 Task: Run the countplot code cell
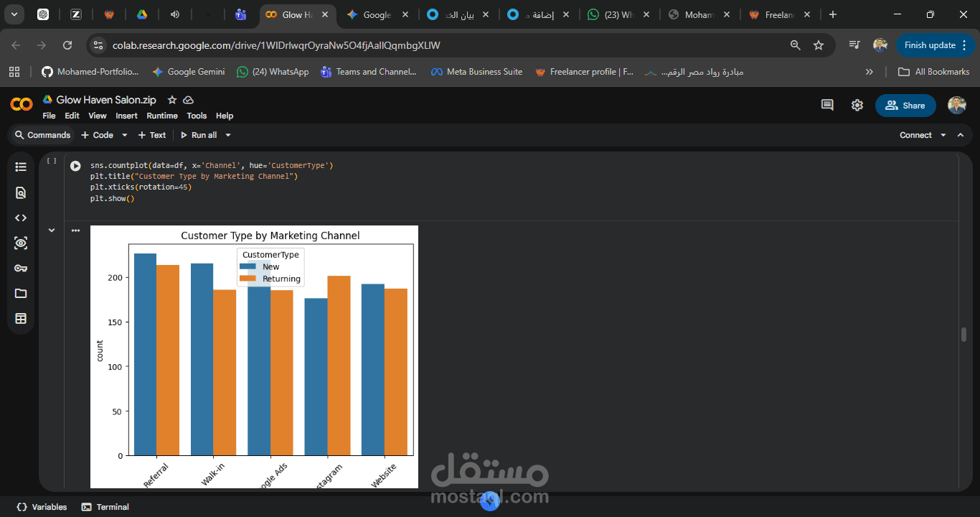[x=75, y=166]
